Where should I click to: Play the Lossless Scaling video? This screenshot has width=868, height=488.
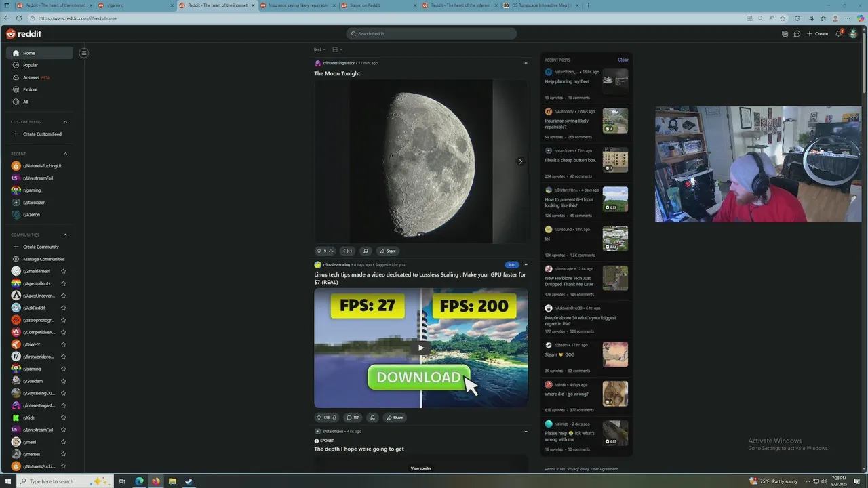[x=420, y=348]
